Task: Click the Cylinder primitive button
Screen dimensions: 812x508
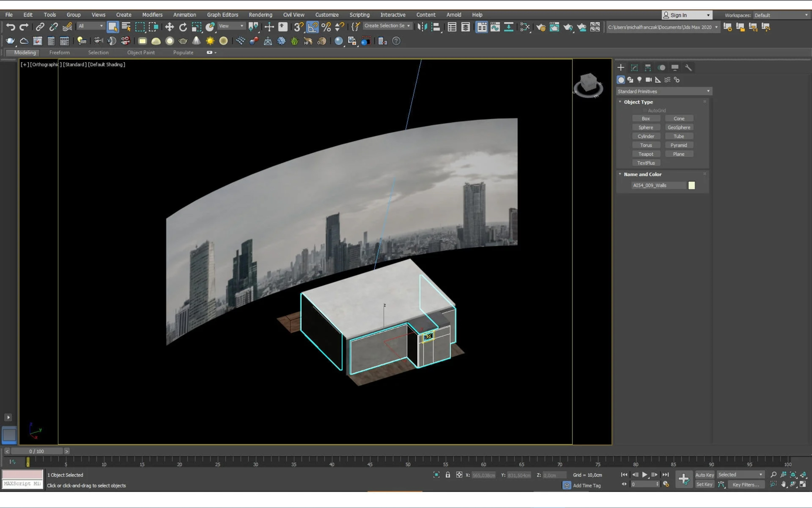Action: pyautogui.click(x=646, y=137)
